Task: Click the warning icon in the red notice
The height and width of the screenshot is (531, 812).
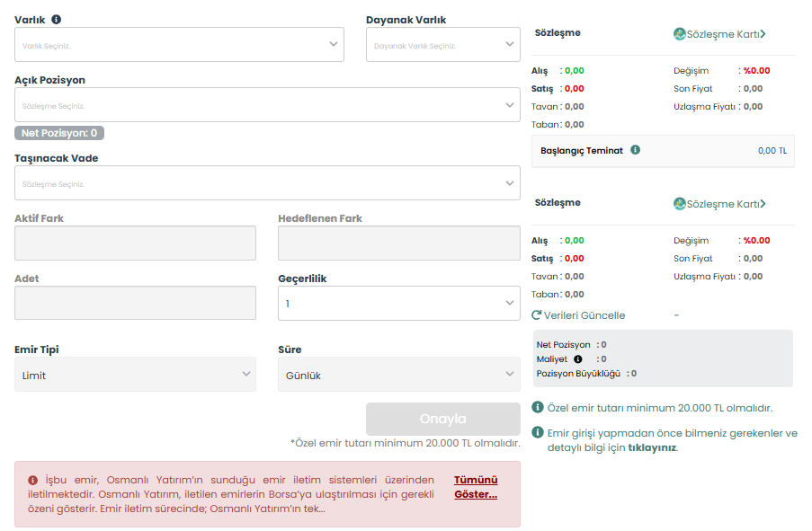Action: [x=32, y=480]
